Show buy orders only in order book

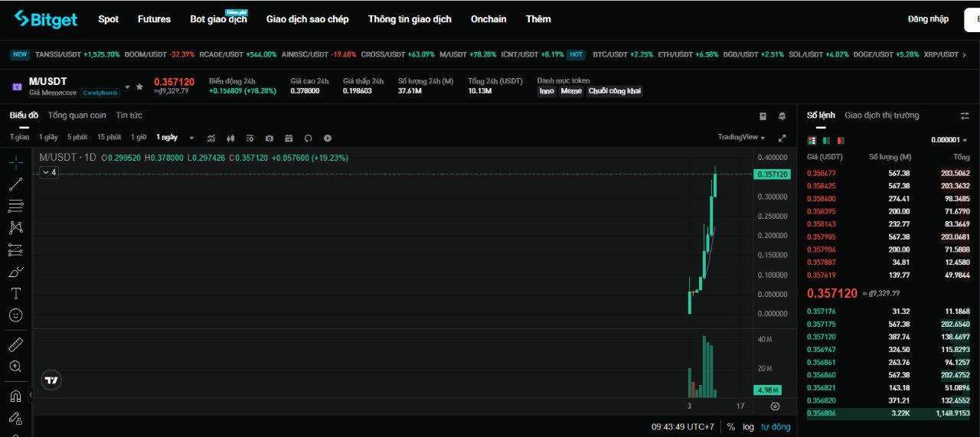(x=826, y=140)
